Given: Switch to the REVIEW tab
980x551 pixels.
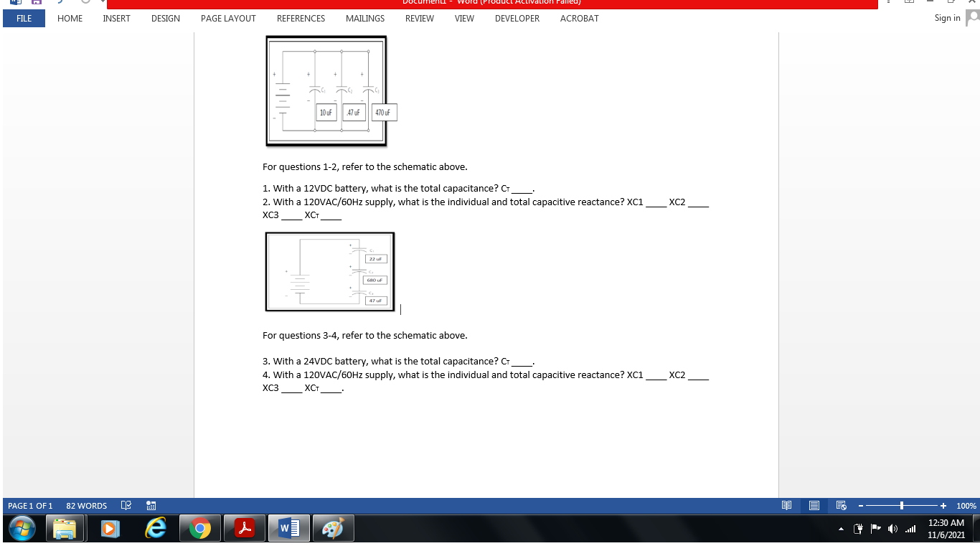Looking at the screenshot, I should 420,19.
